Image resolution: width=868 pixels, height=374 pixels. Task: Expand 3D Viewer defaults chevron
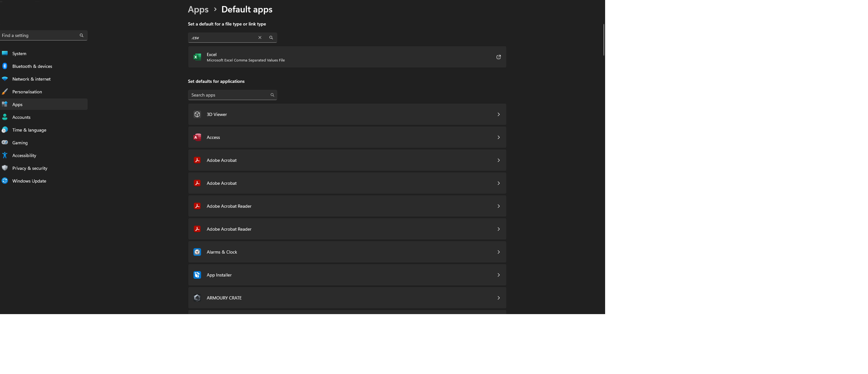click(498, 114)
